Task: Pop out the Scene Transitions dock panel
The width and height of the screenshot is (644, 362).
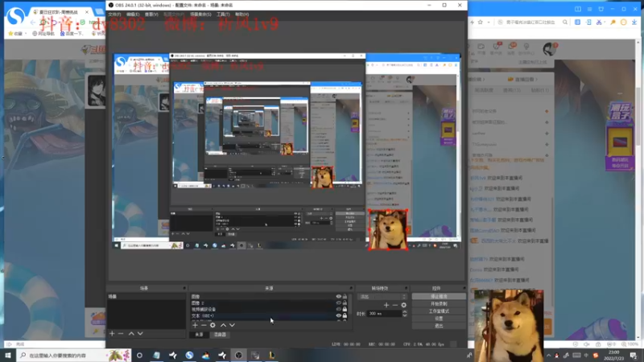Action: tap(406, 288)
